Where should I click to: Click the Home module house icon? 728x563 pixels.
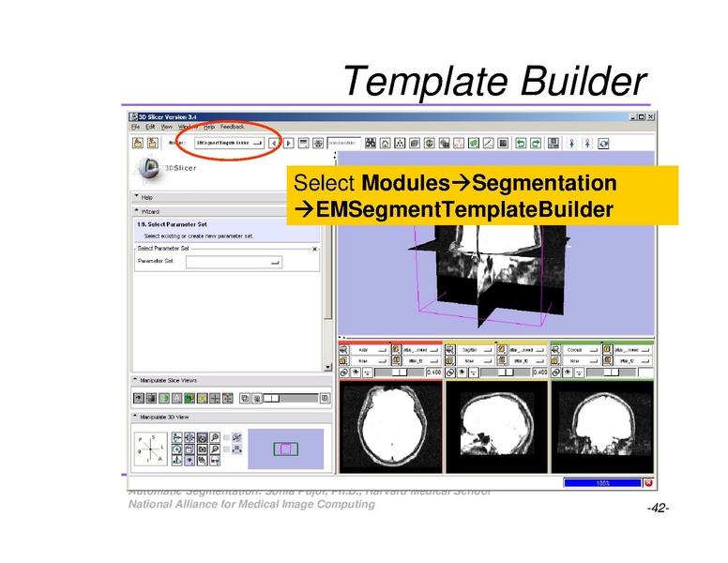coord(386,143)
